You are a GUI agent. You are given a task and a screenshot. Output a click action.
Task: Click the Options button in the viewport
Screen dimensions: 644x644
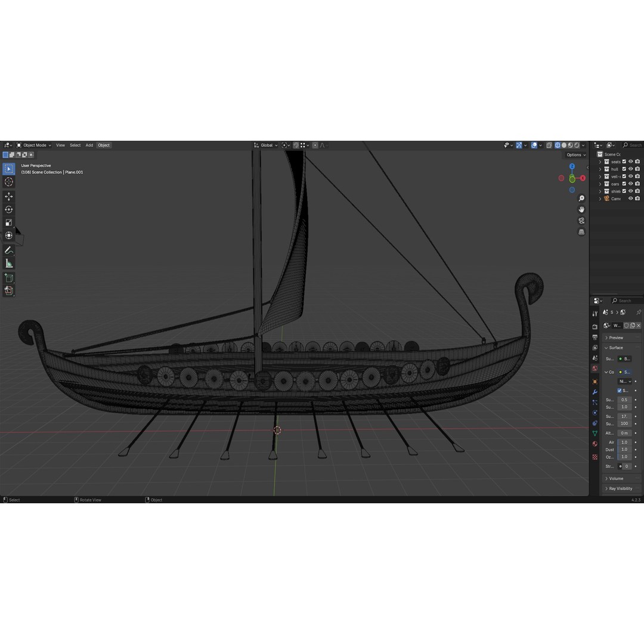574,154
